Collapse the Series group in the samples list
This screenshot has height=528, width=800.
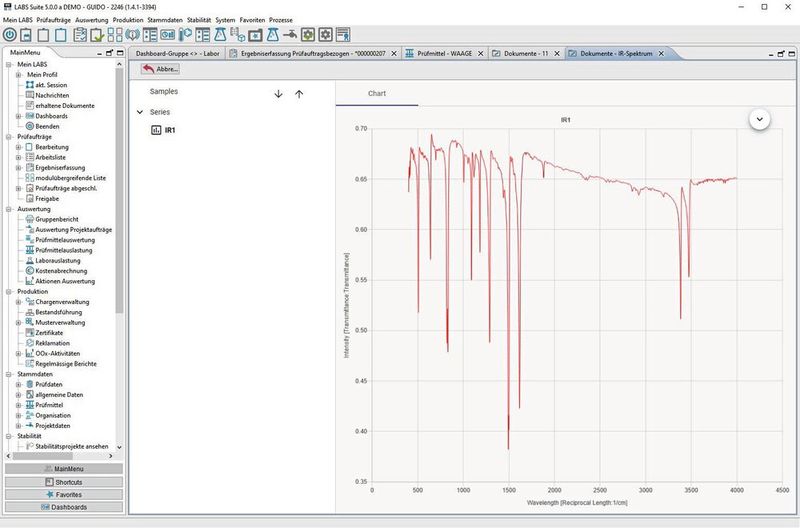coord(140,112)
